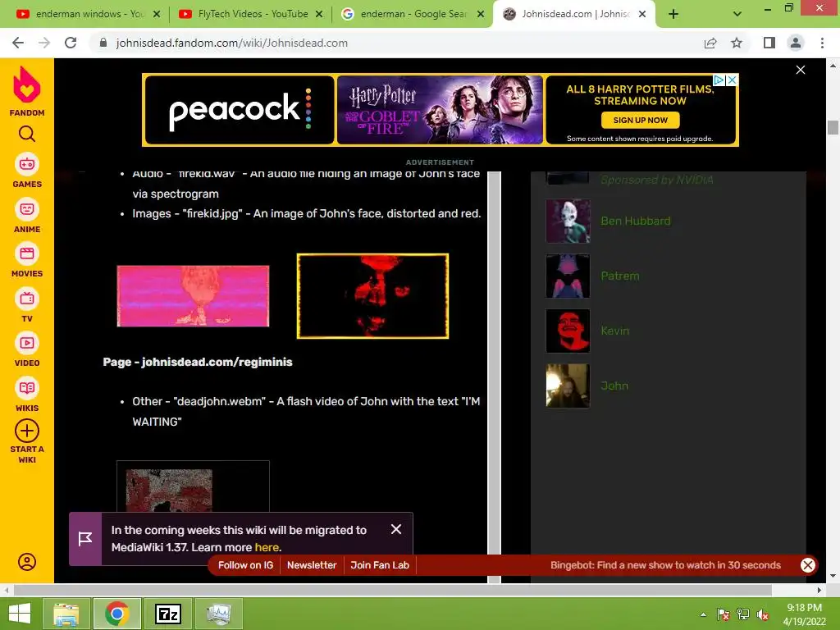Open Chrome three-dot menu
This screenshot has width=840, height=630.
pos(822,43)
